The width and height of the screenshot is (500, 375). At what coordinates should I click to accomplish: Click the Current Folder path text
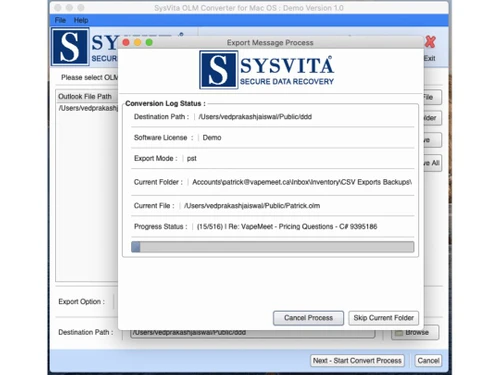(302, 182)
